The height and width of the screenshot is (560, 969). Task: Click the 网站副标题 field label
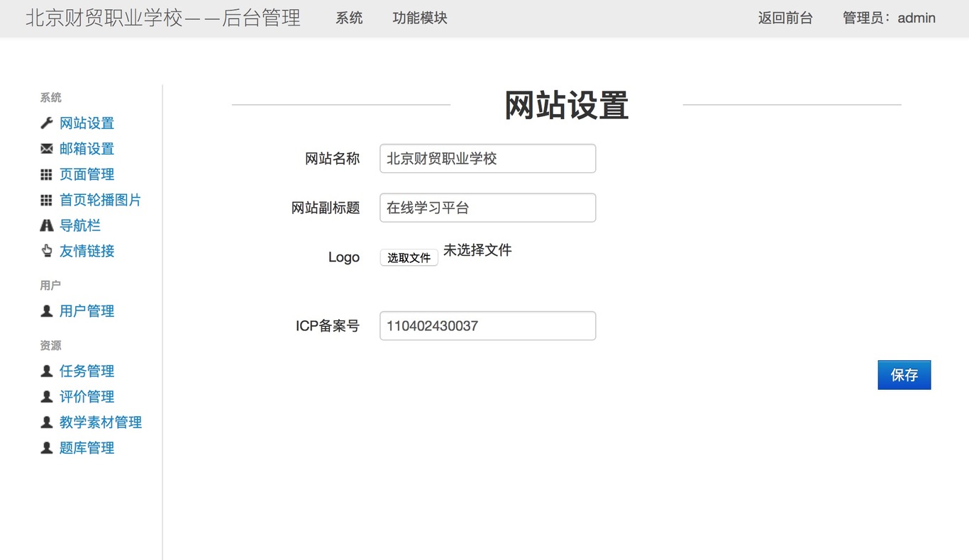(326, 208)
